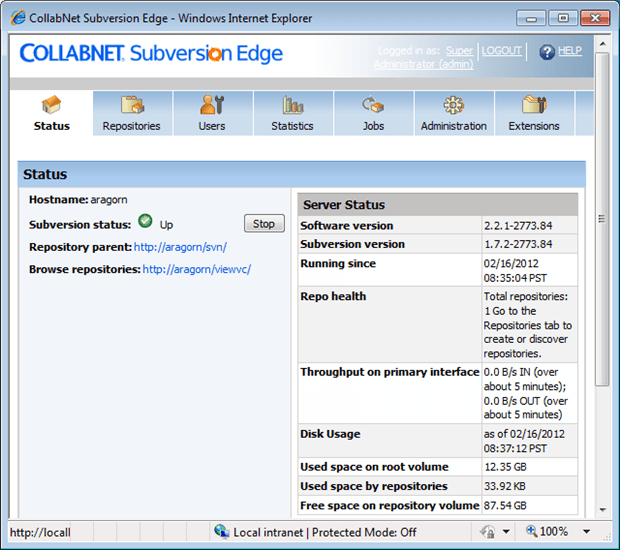Expand the security icon dropdown arrow
This screenshot has height=550, width=620.
506,531
